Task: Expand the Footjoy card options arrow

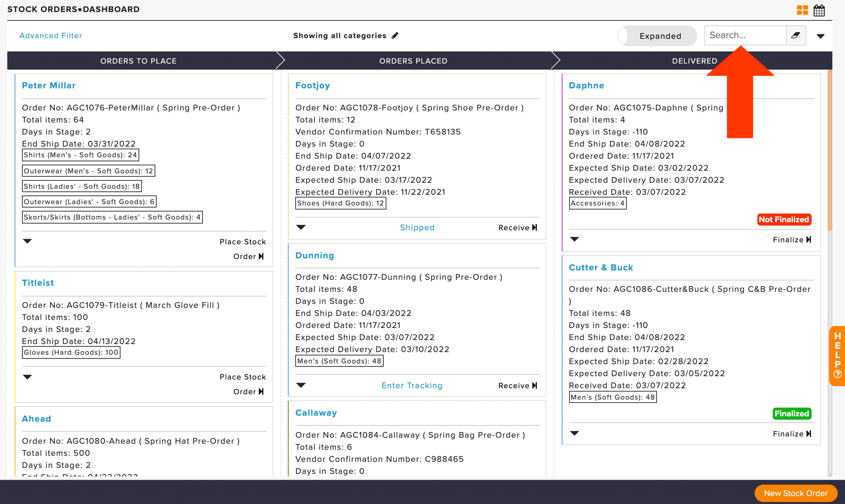Action: click(x=301, y=227)
